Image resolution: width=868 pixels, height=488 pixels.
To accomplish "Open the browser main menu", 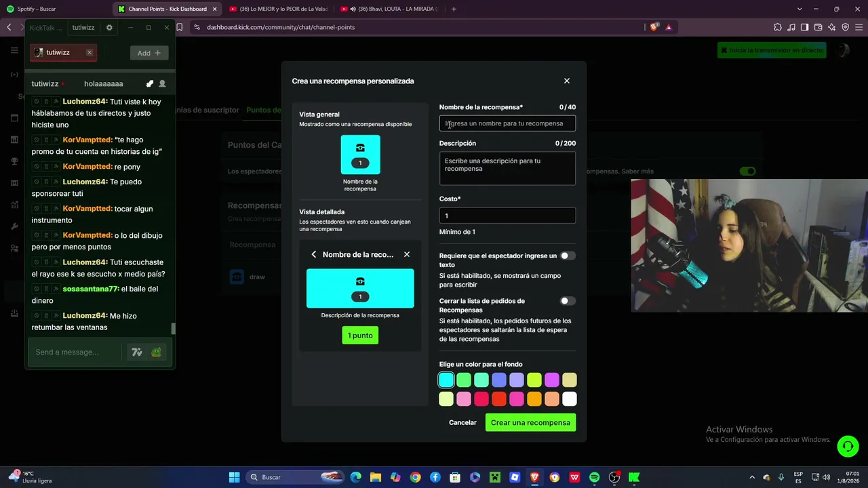I will coord(859,27).
